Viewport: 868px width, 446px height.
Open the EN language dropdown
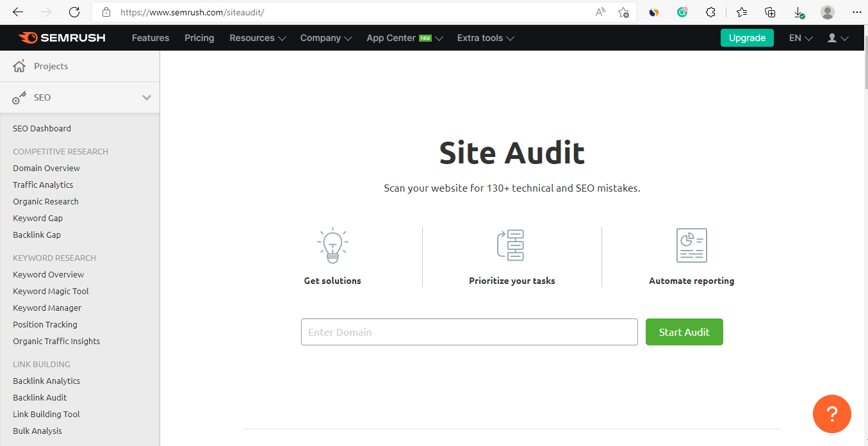tap(801, 38)
